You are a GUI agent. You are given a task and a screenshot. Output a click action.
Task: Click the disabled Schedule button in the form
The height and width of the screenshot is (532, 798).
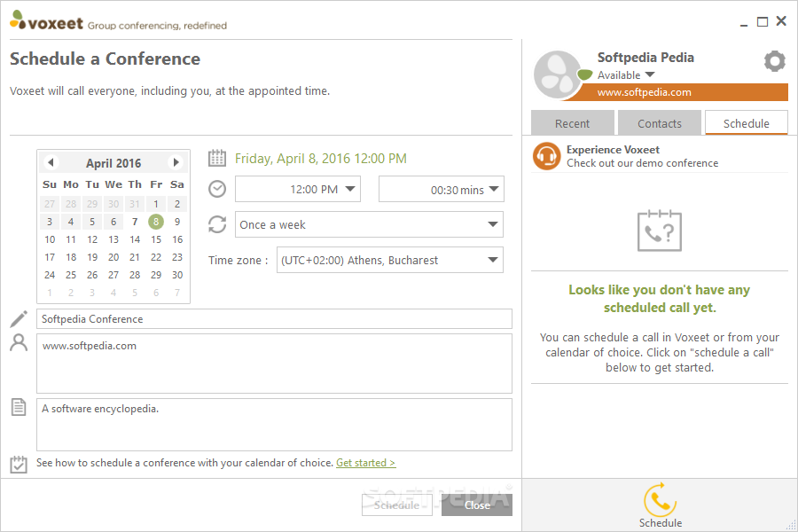397,505
